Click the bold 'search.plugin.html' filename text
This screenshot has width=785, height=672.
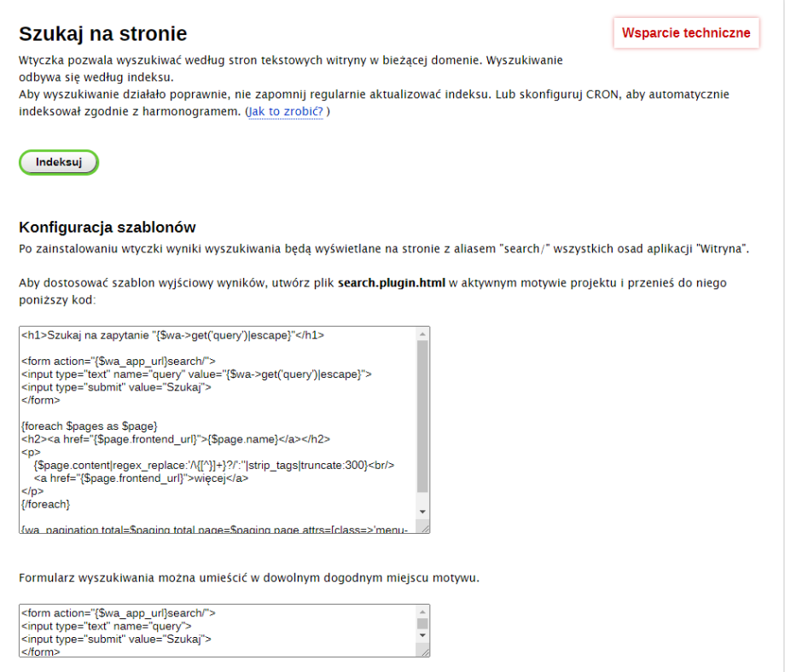coord(392,282)
